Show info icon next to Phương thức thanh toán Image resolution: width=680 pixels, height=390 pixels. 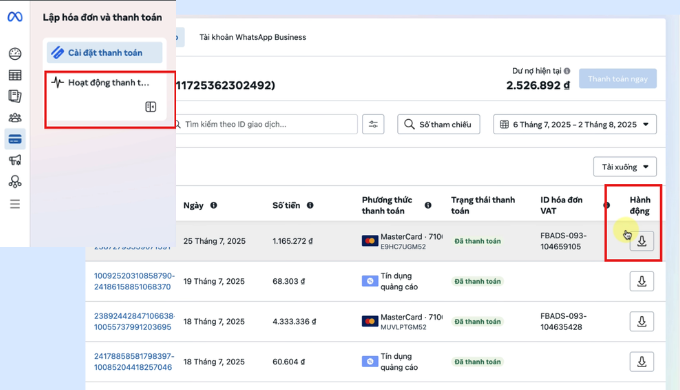point(428,205)
